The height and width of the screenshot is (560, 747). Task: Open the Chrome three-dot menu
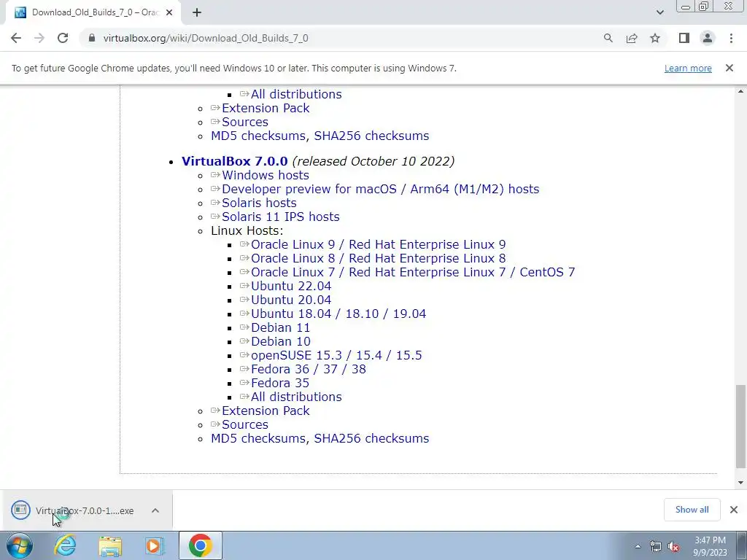coord(731,38)
